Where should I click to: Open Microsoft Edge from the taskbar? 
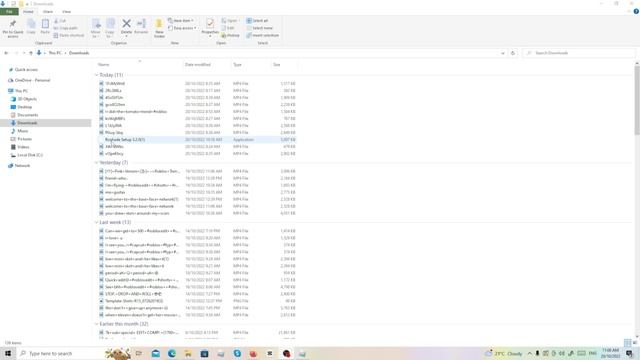(172, 353)
